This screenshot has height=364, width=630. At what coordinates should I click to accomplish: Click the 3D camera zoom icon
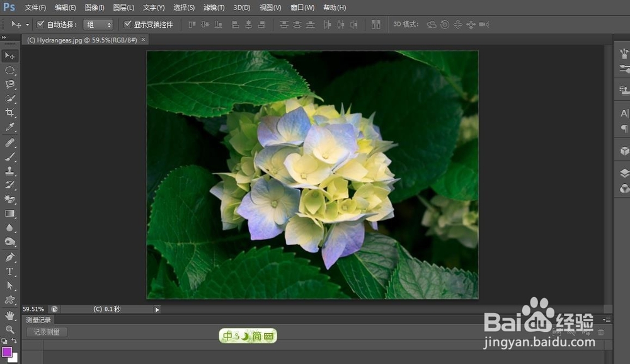click(x=484, y=25)
